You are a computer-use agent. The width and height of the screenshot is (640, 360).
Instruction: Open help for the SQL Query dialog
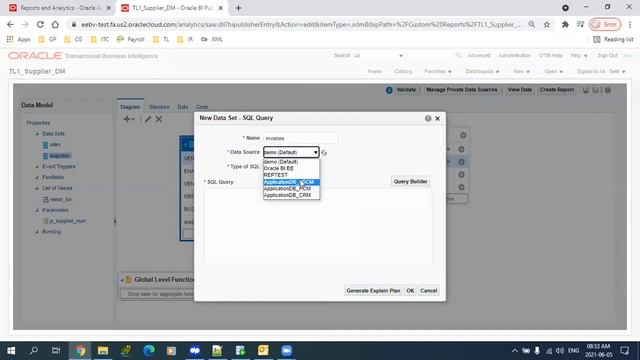[x=428, y=118]
